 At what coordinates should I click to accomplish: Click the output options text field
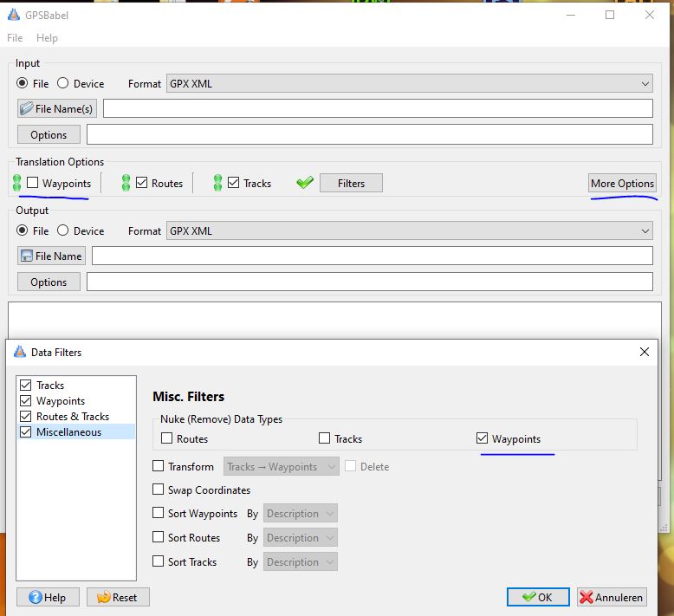[x=370, y=282]
